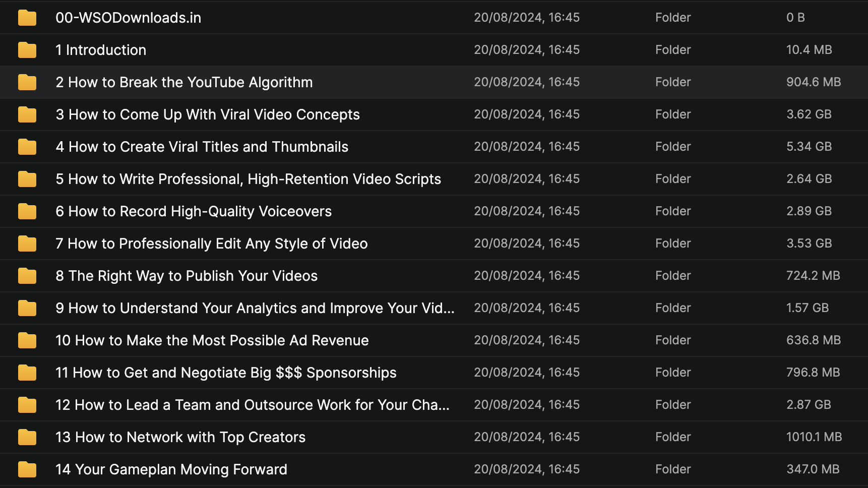This screenshot has height=488, width=868.
Task: Click the 5.34 GB size value
Action: tap(809, 147)
